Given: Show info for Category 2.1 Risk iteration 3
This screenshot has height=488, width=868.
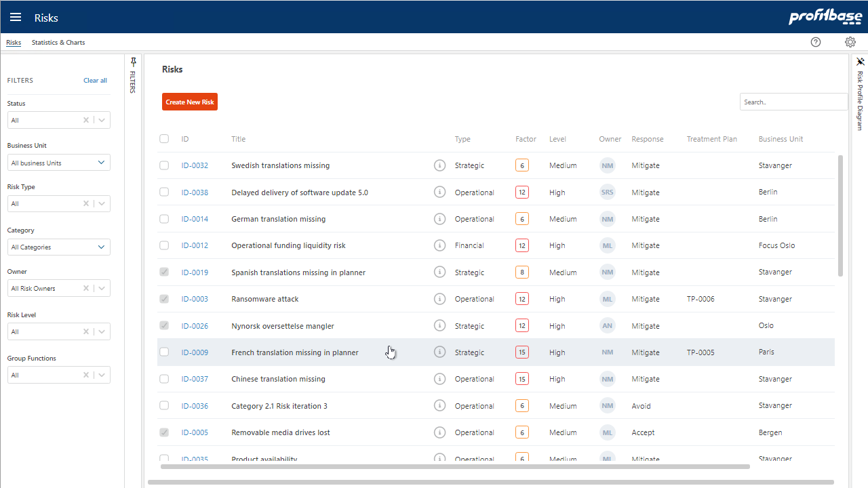Looking at the screenshot, I should pyautogui.click(x=439, y=406).
